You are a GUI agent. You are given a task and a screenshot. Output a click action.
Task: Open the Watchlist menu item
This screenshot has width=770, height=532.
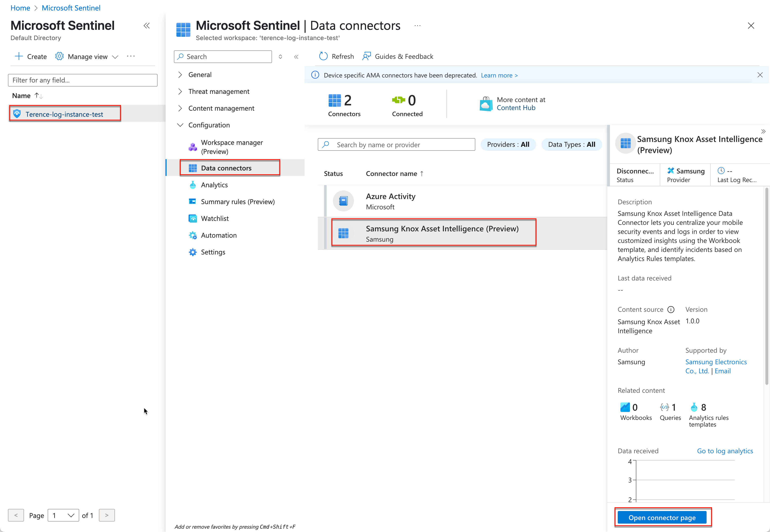point(215,219)
